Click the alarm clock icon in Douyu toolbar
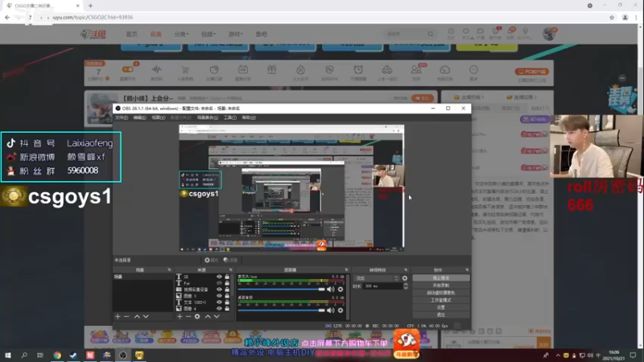This screenshot has width=644, height=362. coord(358,70)
